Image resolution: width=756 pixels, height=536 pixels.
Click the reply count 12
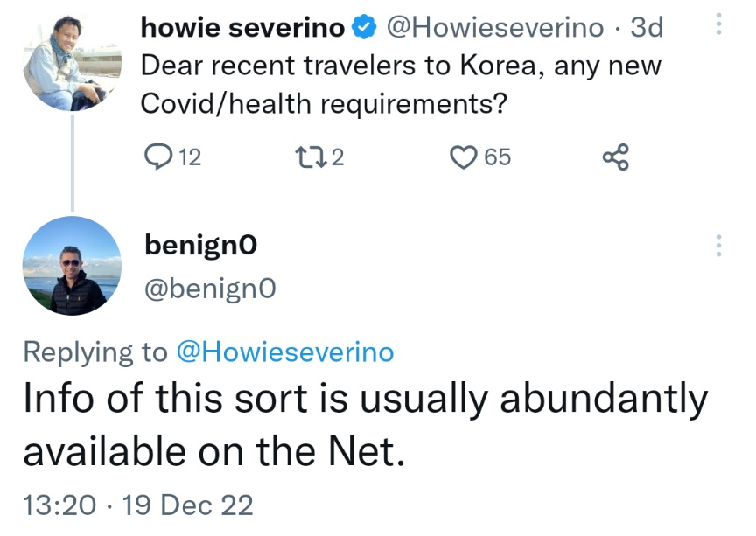coord(190,157)
